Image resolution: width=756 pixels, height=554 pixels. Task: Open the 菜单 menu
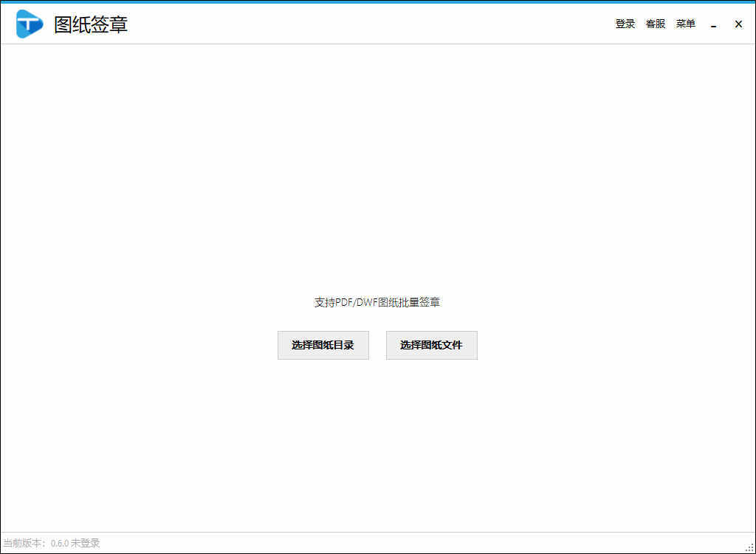pyautogui.click(x=686, y=24)
